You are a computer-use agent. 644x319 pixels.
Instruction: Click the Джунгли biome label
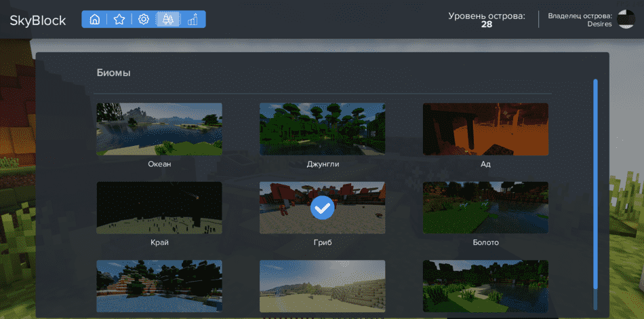click(x=323, y=164)
